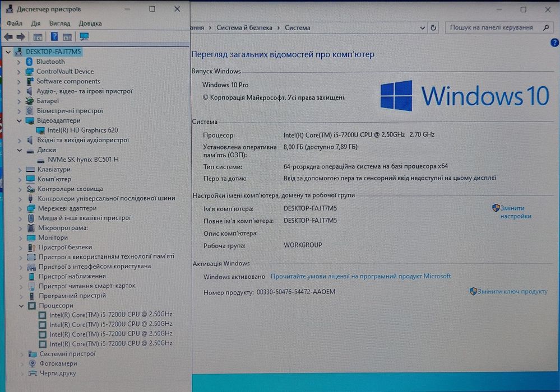Image resolution: width=560 pixels, height=392 pixels.
Task: Click the WORKGROUP value text
Action: [303, 245]
